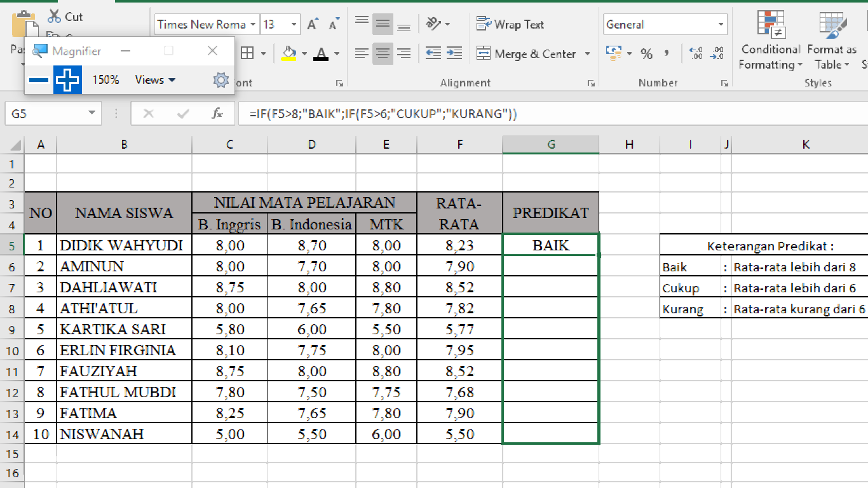Apply black Font Color
This screenshot has height=488, width=868.
321,53
